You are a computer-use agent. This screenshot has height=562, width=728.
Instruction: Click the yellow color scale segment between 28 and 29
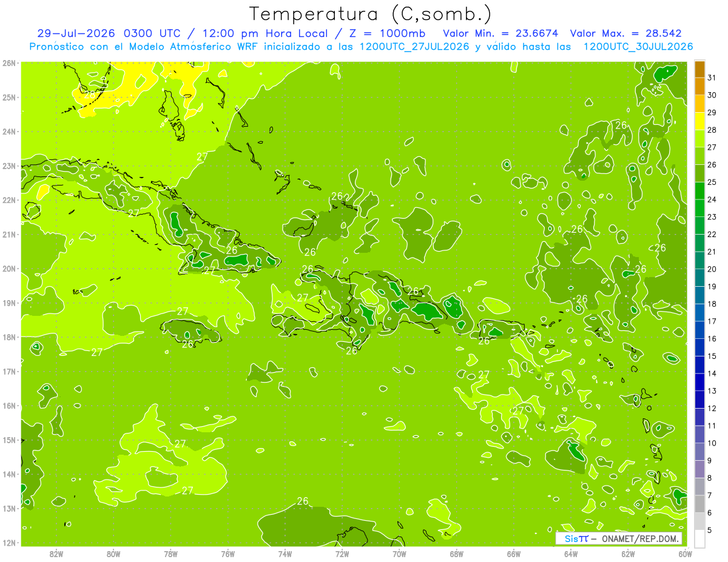(x=699, y=121)
